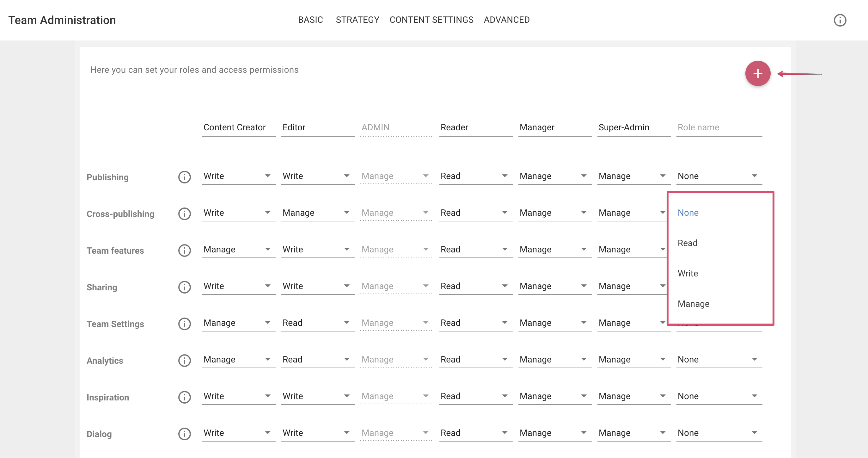Open Publishing dropdown for Editor

tap(318, 176)
